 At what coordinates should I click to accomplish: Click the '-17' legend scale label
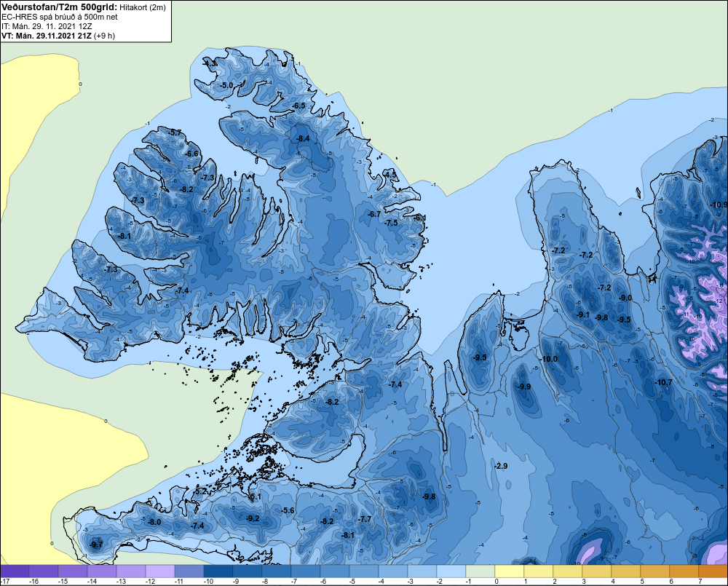pos(5,582)
